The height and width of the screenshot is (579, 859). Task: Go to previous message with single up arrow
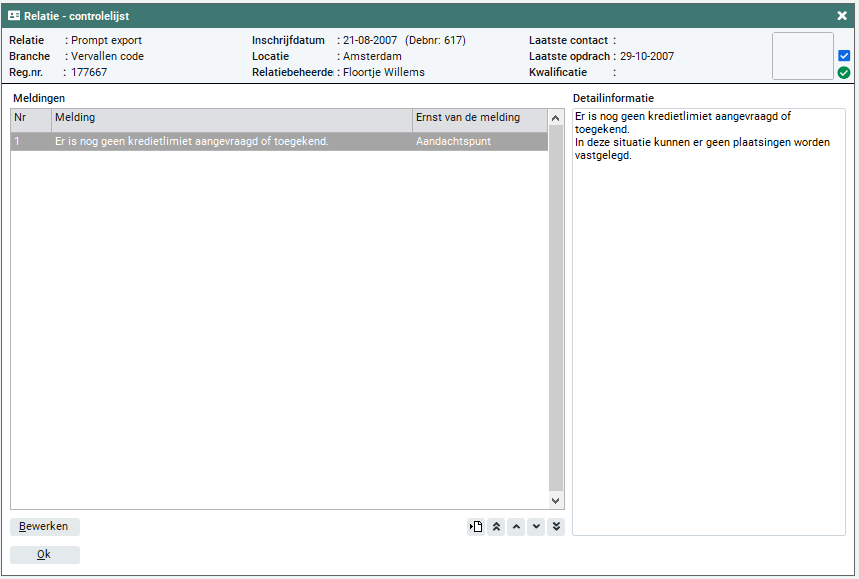click(516, 527)
